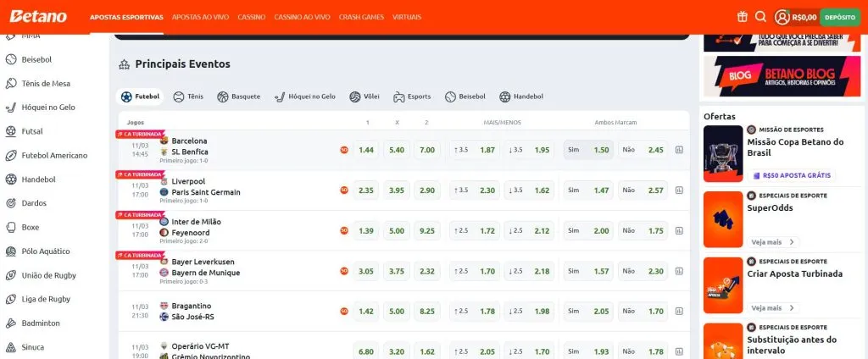The width and height of the screenshot is (868, 359).
Task: Click the green Depósito button
Action: tap(840, 17)
